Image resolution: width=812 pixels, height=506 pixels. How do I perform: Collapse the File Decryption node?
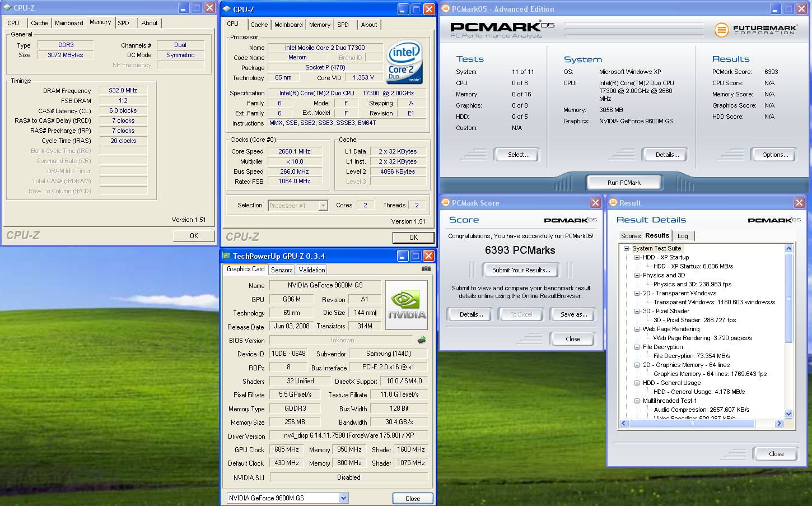tap(637, 347)
